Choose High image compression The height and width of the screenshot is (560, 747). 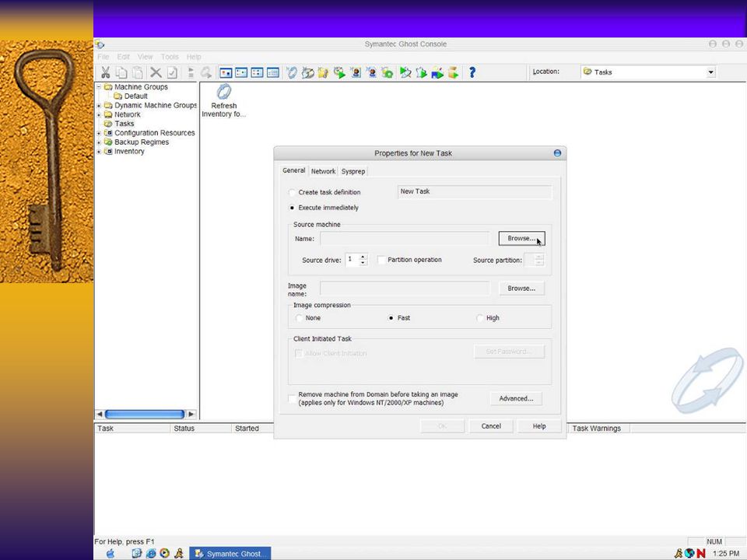pos(480,317)
